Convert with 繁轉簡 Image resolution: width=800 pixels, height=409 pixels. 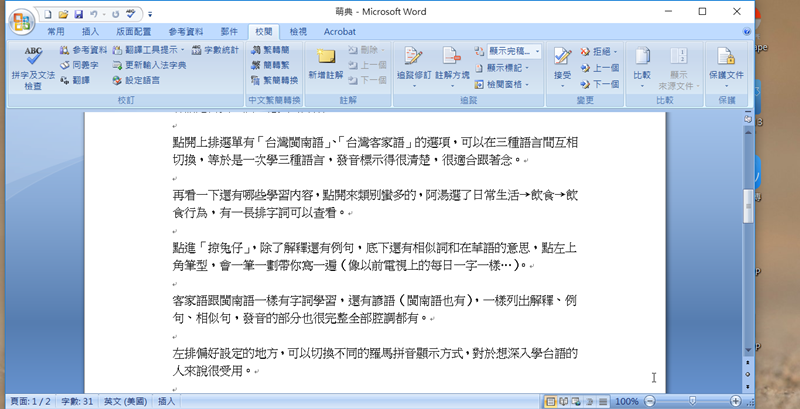(270, 50)
